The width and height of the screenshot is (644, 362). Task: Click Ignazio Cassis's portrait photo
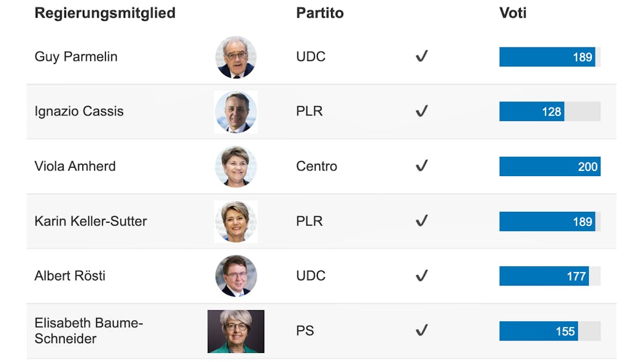point(236,112)
